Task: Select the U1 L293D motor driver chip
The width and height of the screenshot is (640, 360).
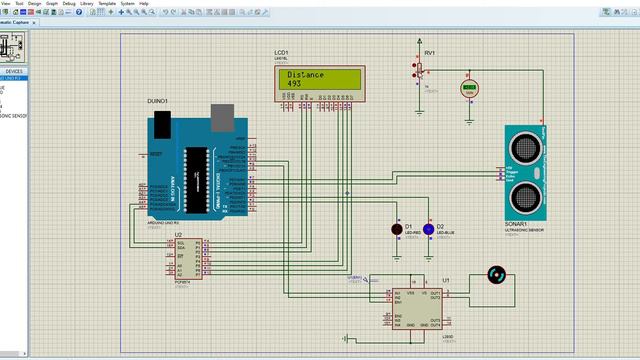Action: coord(417,309)
